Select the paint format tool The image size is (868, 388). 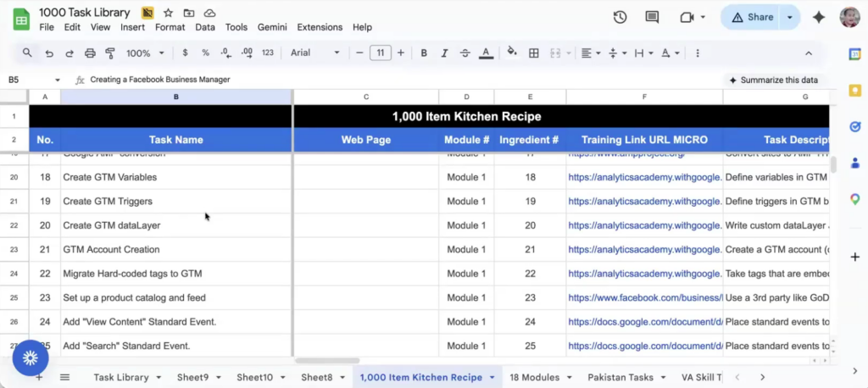point(109,53)
